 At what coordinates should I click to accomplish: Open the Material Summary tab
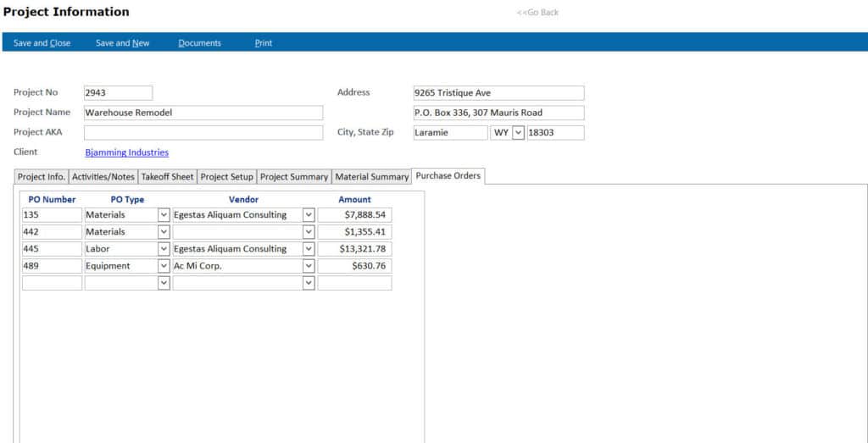pos(371,177)
